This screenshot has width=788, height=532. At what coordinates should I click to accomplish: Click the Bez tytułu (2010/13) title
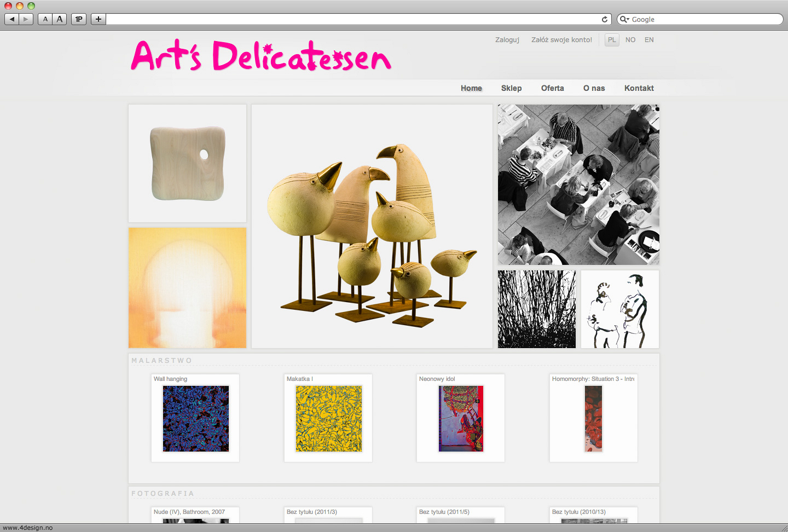[x=579, y=512]
